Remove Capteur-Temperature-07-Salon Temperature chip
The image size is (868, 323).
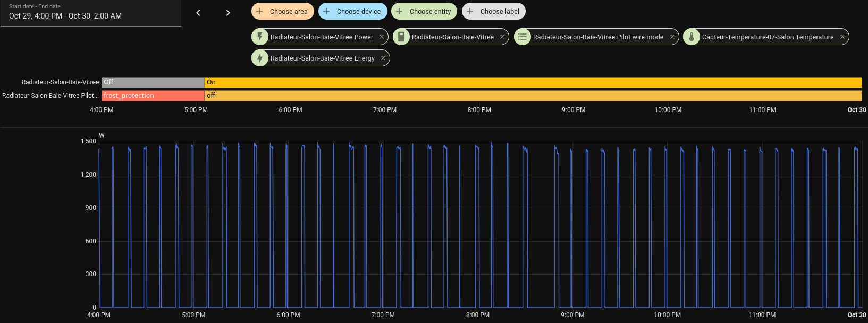pos(842,37)
